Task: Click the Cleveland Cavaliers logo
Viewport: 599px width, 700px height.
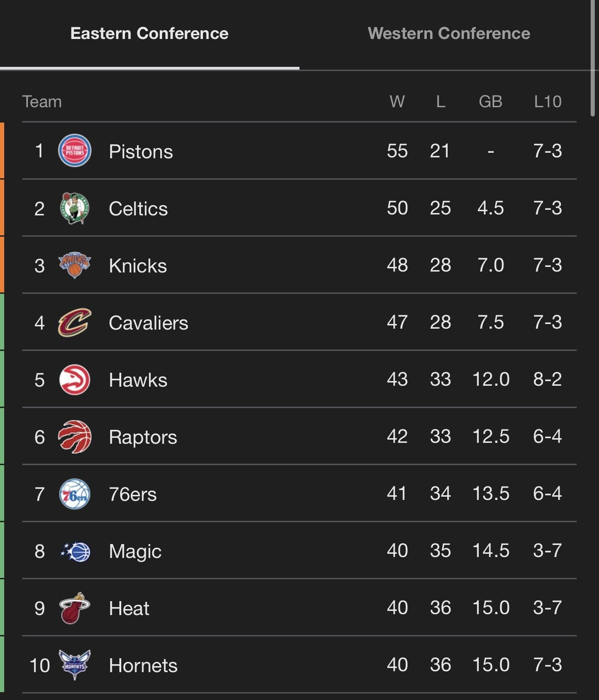Action: [74, 323]
